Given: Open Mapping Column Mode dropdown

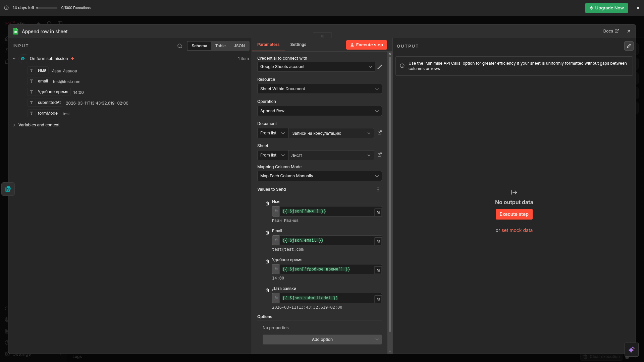Looking at the screenshot, I should 319,176.
